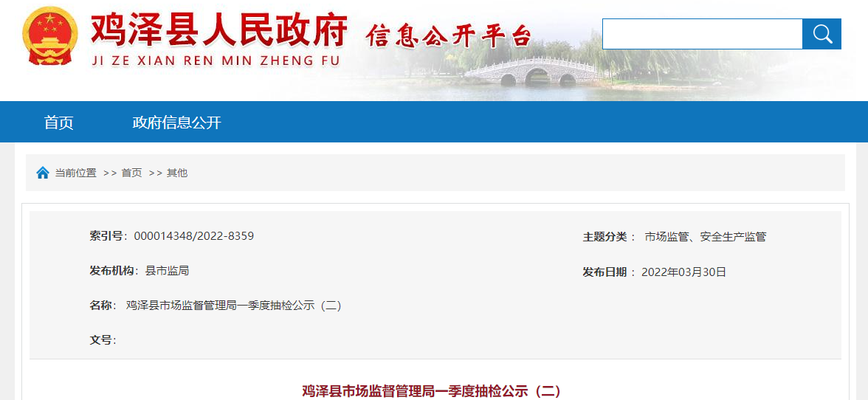Click the 主题分类 label
The image size is (868, 400).
pos(605,237)
